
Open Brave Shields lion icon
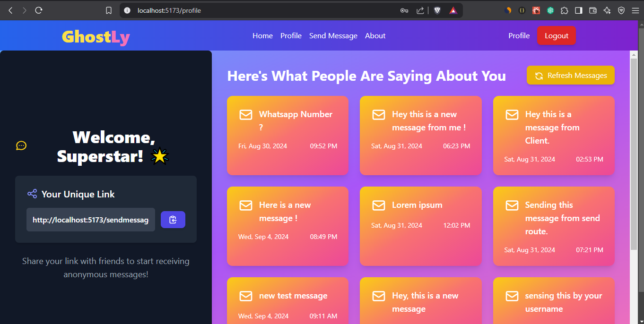pos(437,10)
